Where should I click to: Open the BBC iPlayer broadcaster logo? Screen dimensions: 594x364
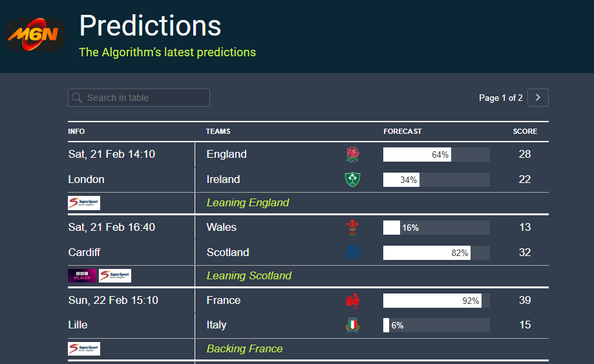tap(82, 275)
